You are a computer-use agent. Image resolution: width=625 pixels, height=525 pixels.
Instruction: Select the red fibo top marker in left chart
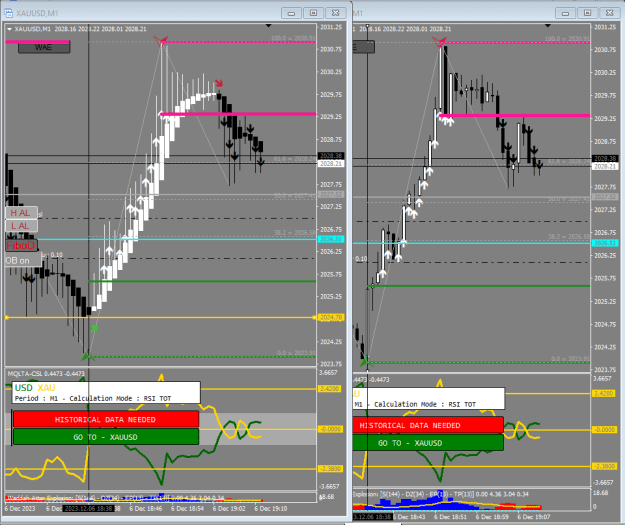[x=161, y=41]
